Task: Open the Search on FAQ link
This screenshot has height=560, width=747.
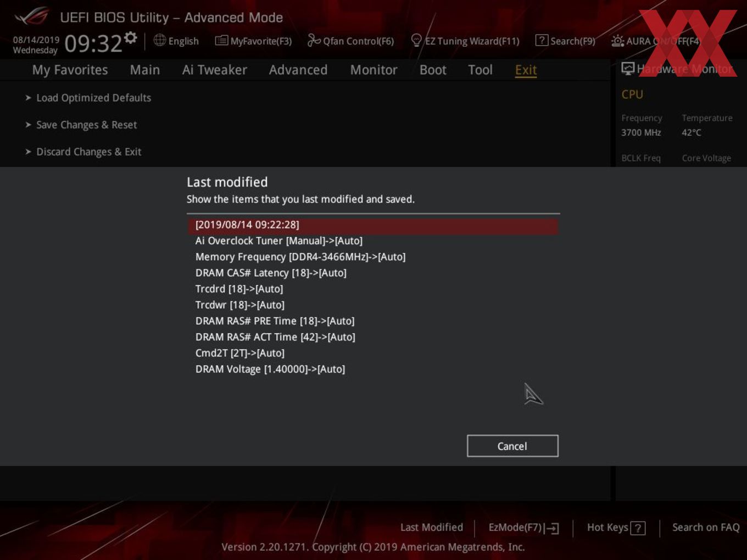Action: pyautogui.click(x=706, y=528)
